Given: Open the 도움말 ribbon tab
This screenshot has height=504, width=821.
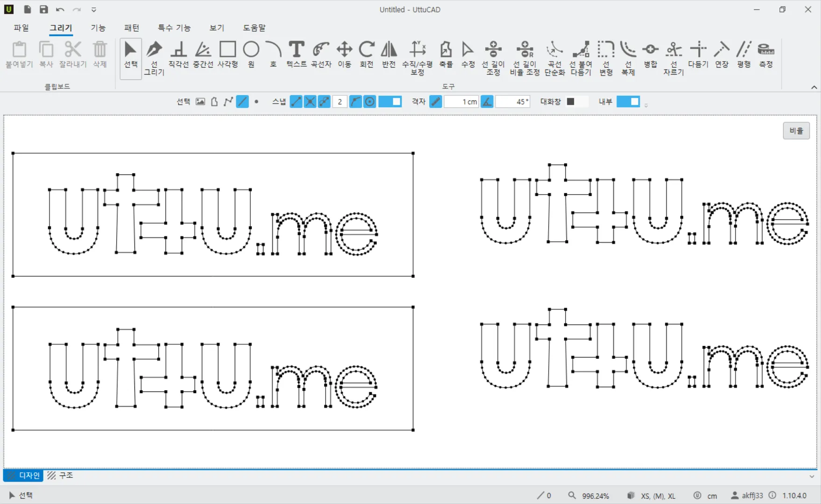Looking at the screenshot, I should coord(254,28).
